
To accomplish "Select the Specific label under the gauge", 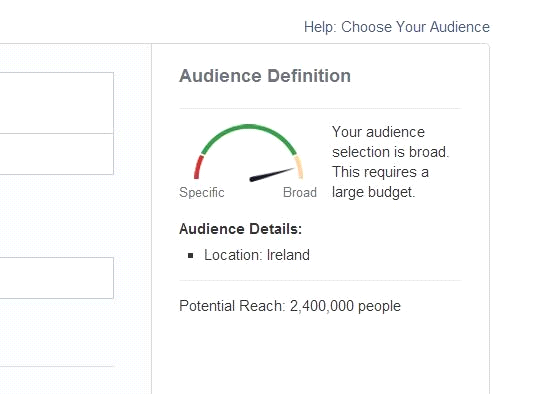I will 202,193.
